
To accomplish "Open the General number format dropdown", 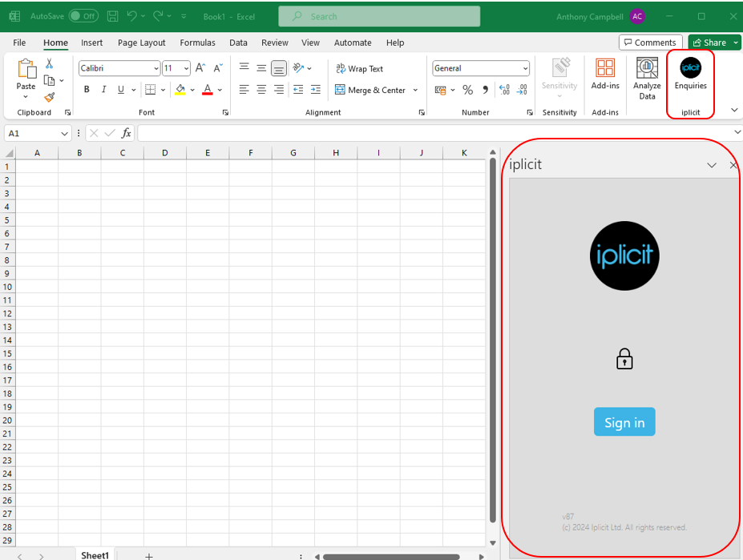I will [525, 69].
